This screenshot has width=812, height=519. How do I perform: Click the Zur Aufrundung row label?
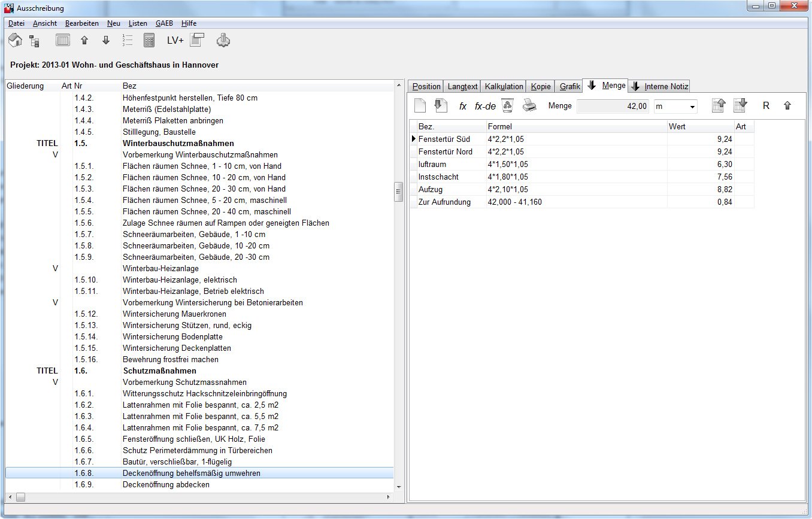click(x=444, y=202)
